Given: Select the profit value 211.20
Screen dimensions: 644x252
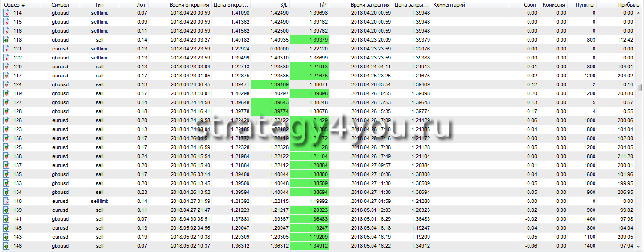Looking at the screenshot, I should (625, 157).
